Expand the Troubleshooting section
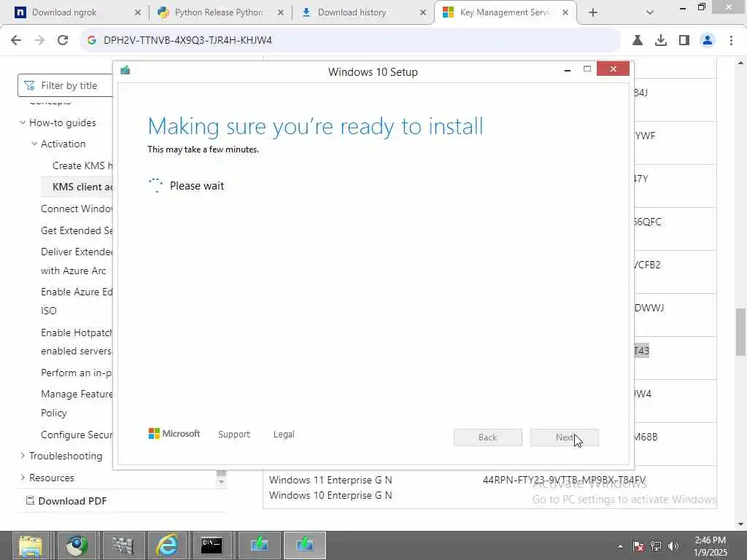 pyautogui.click(x=23, y=456)
